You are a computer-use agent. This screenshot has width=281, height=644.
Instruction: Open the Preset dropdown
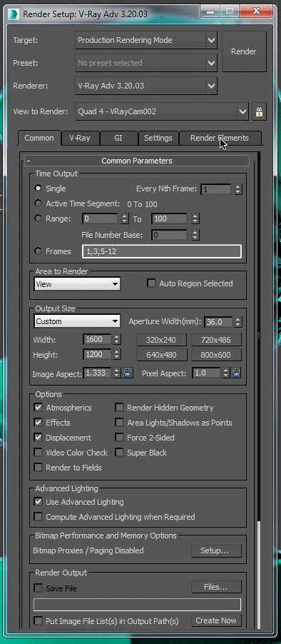[146, 63]
